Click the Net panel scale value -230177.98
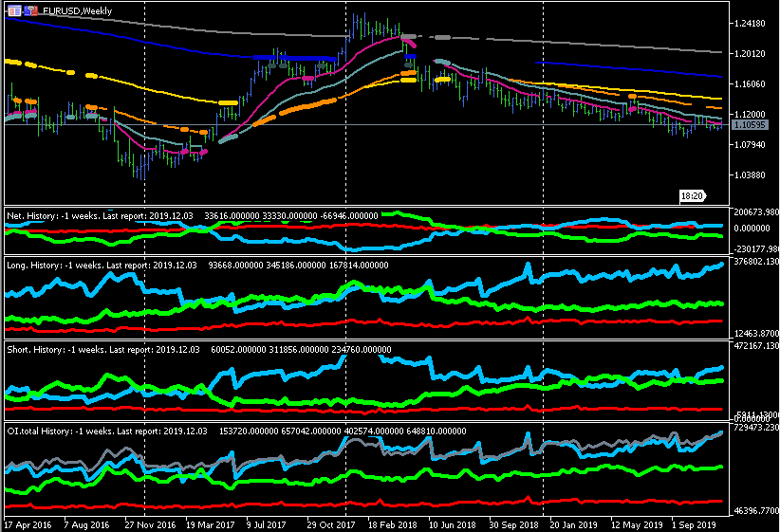This screenshot has width=780, height=532. coord(755,248)
